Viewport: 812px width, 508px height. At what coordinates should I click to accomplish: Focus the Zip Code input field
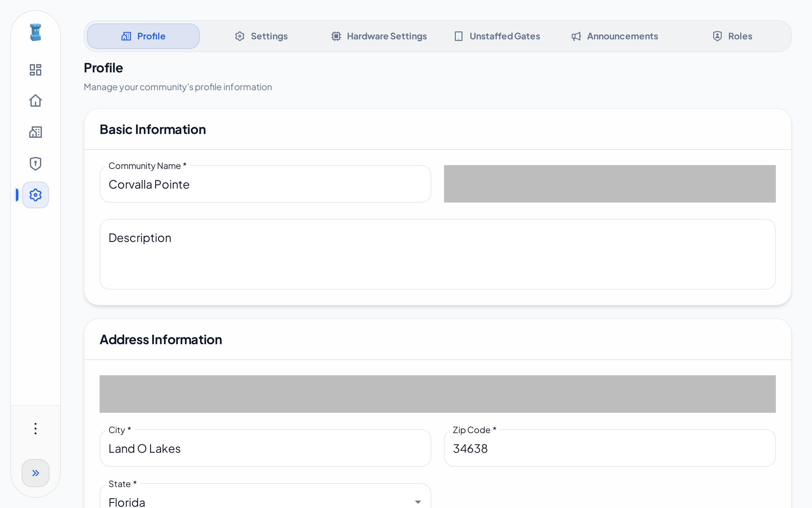(610, 448)
